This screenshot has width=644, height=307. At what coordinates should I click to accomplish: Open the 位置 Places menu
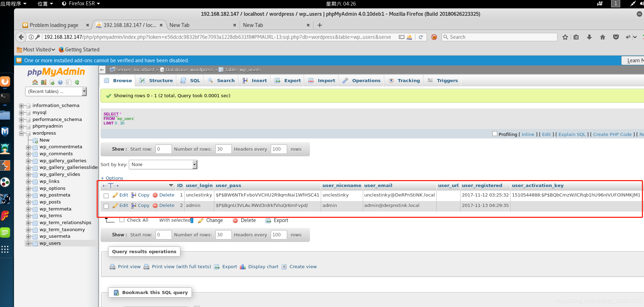(x=45, y=3)
